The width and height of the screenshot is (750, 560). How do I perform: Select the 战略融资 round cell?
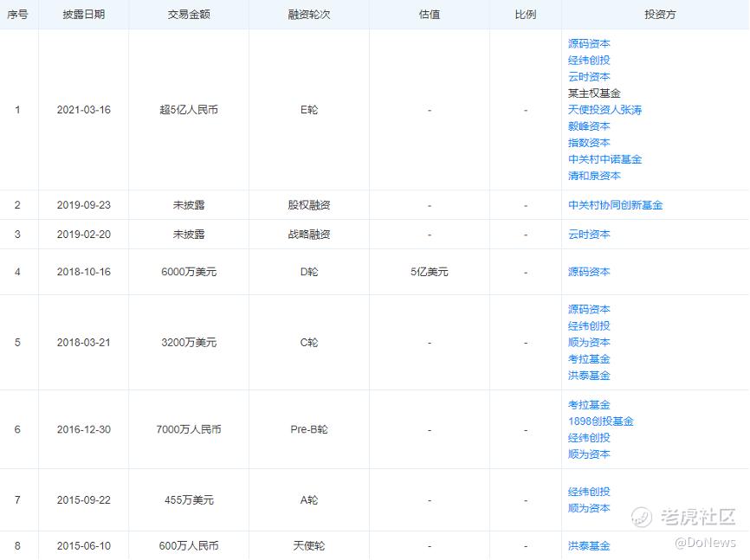309,235
